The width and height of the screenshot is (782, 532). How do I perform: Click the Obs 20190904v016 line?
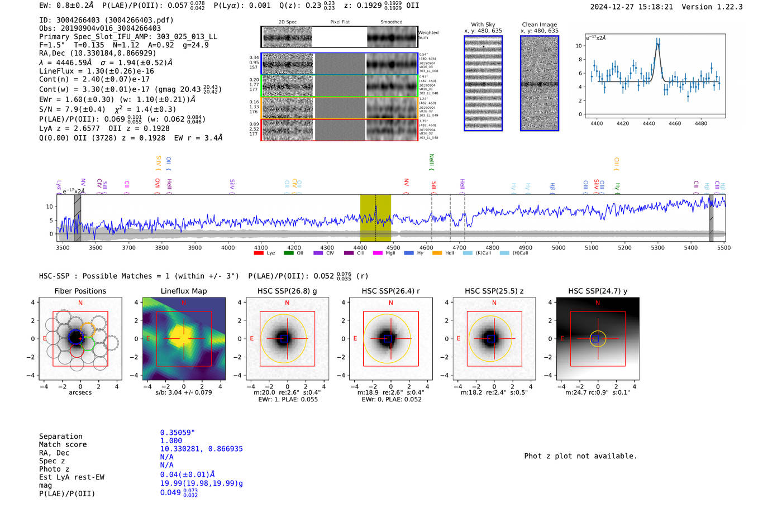(100, 28)
